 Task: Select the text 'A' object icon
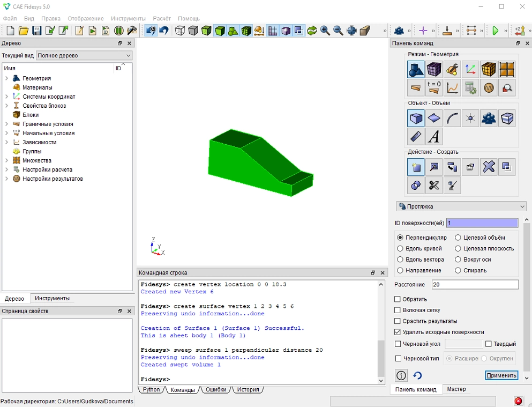434,136
